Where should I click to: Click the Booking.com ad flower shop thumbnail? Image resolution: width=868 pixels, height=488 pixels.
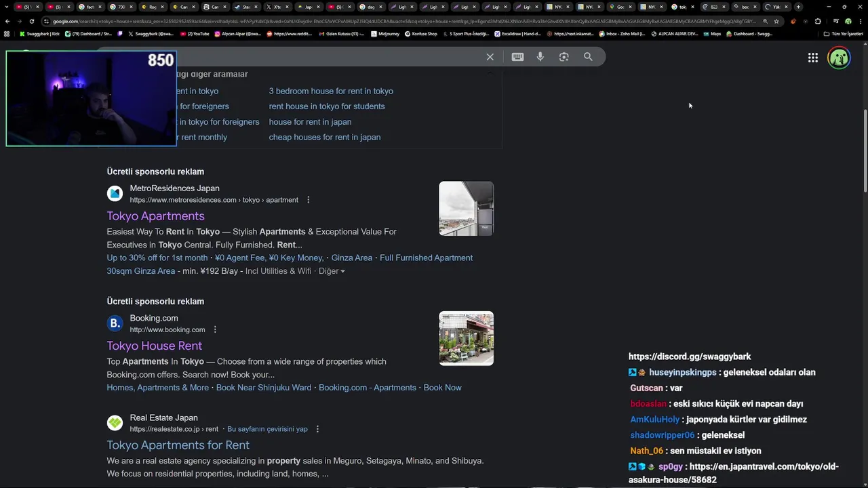pos(466,338)
